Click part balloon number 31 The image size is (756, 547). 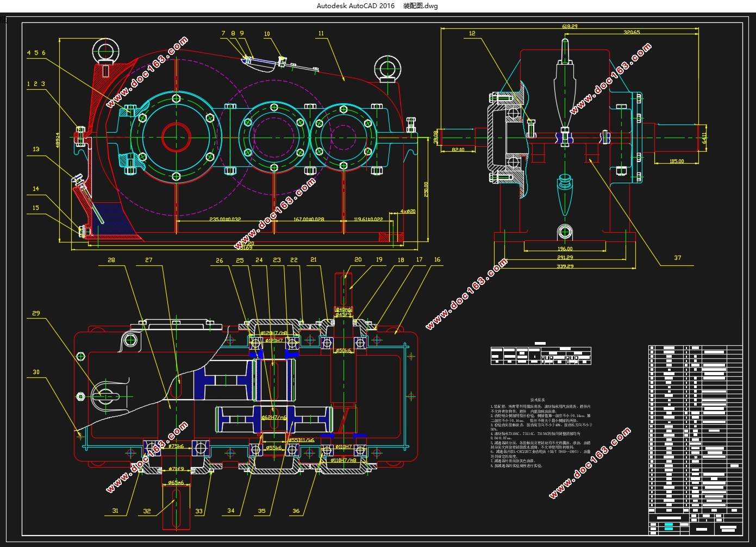point(115,511)
